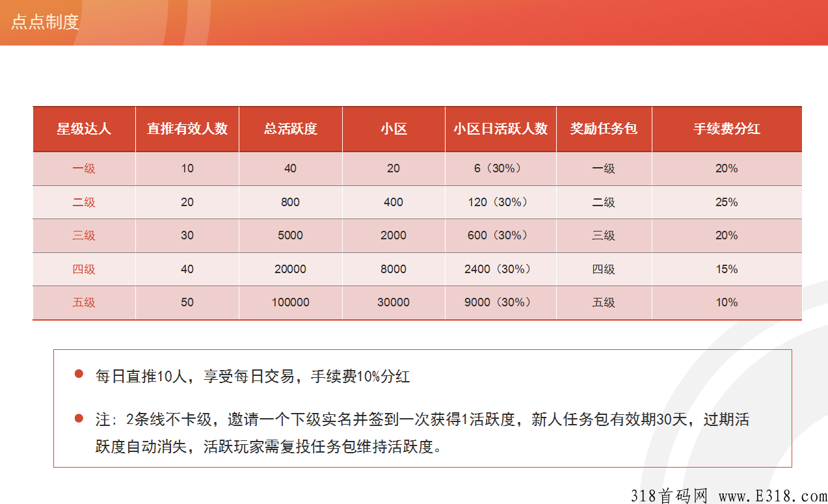
Task: Click the '小区' column header
Action: (x=394, y=129)
